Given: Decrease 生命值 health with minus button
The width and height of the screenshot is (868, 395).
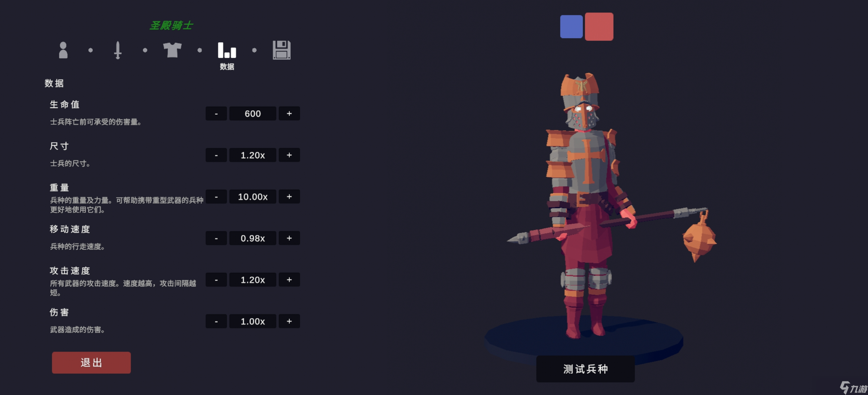Looking at the screenshot, I should pyautogui.click(x=216, y=114).
